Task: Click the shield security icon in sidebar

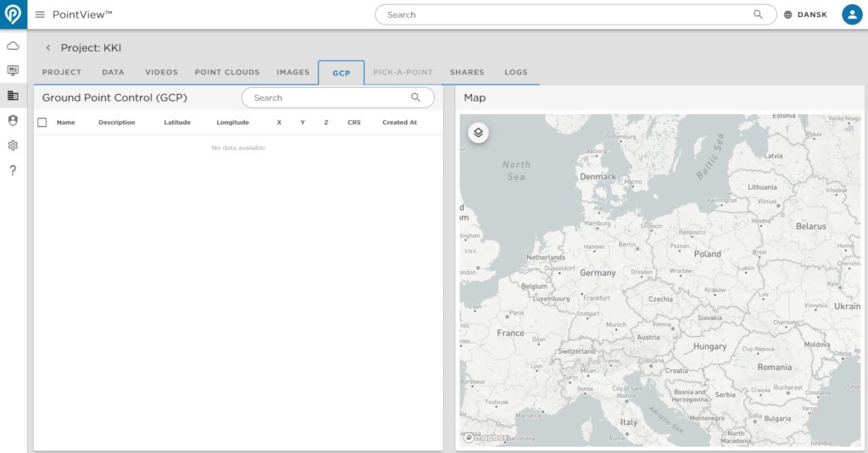Action: click(x=13, y=120)
